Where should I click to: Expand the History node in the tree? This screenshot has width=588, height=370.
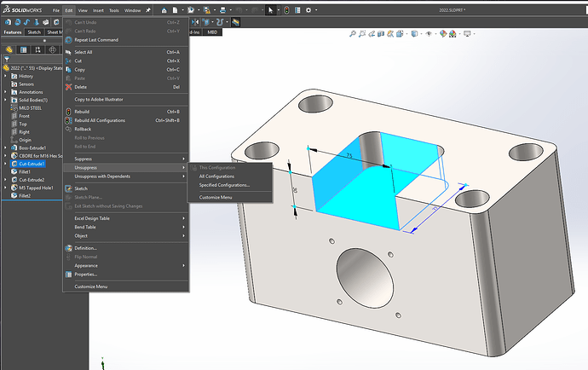pyautogui.click(x=4, y=76)
